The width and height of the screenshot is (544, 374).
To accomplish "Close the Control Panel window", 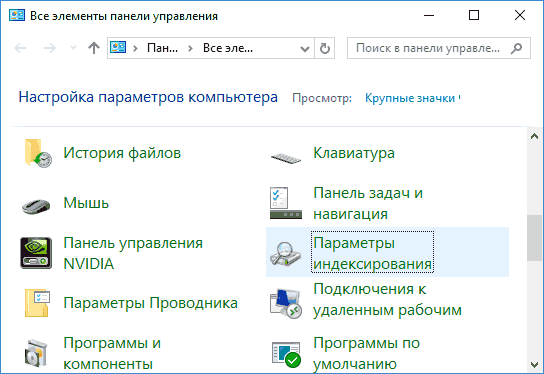I will click(x=520, y=15).
